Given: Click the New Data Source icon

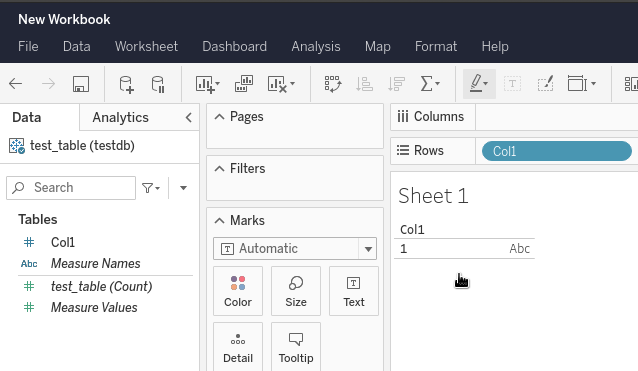Looking at the screenshot, I should point(126,84).
